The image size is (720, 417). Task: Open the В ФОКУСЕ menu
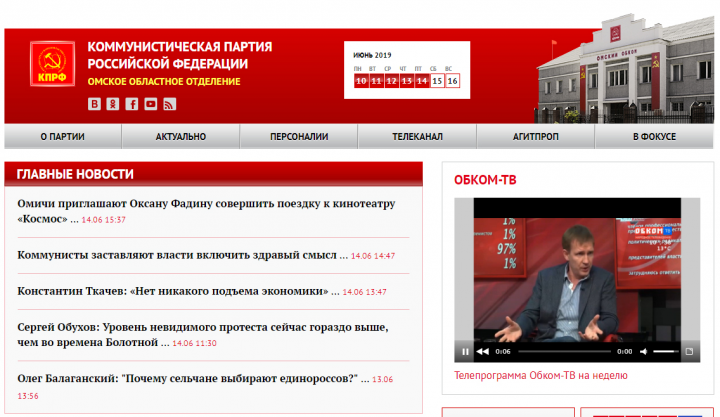[654, 136]
